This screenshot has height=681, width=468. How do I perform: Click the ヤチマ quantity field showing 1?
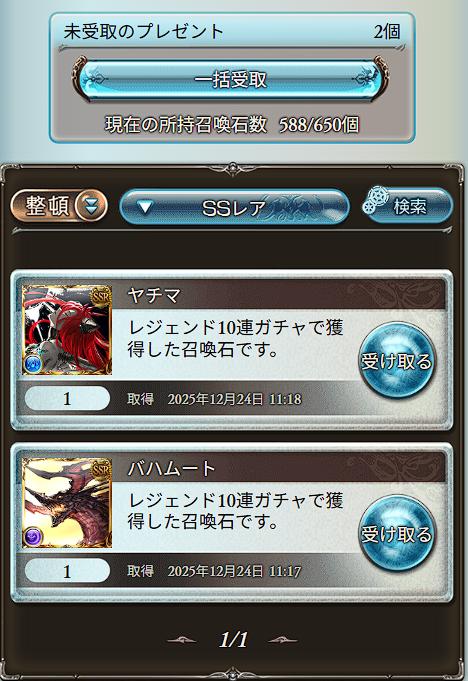tap(67, 398)
